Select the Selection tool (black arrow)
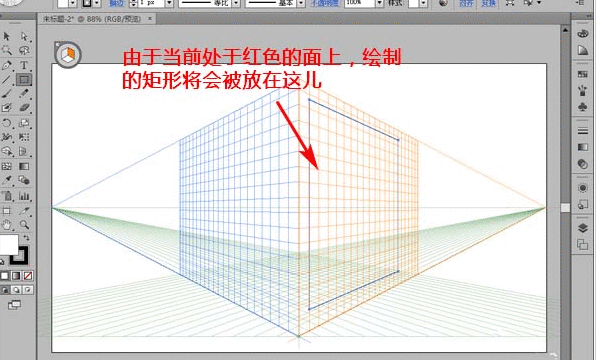Viewport: 598px width, 360px height. [6, 36]
